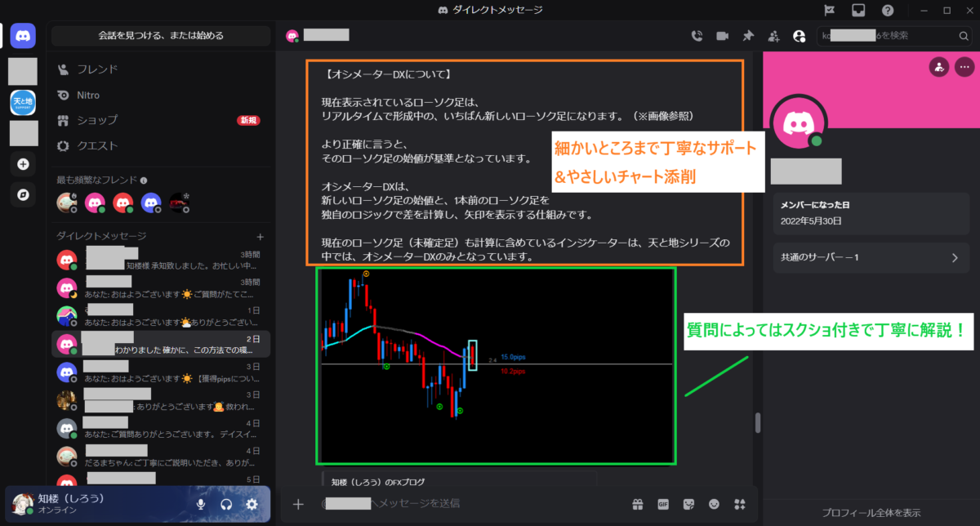Select フレンド in the sidebar

point(98,69)
